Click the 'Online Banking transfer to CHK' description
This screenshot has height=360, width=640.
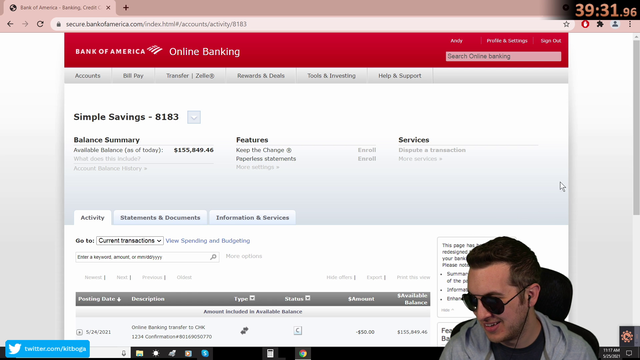tap(168, 327)
